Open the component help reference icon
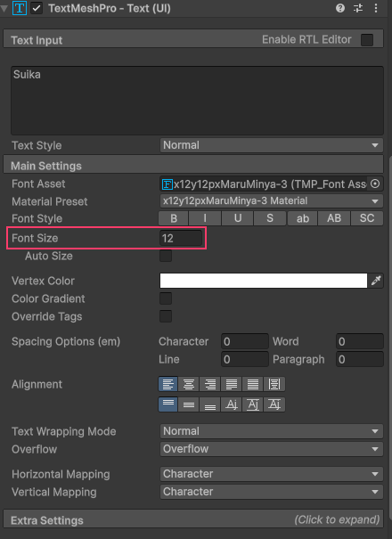 click(x=340, y=8)
